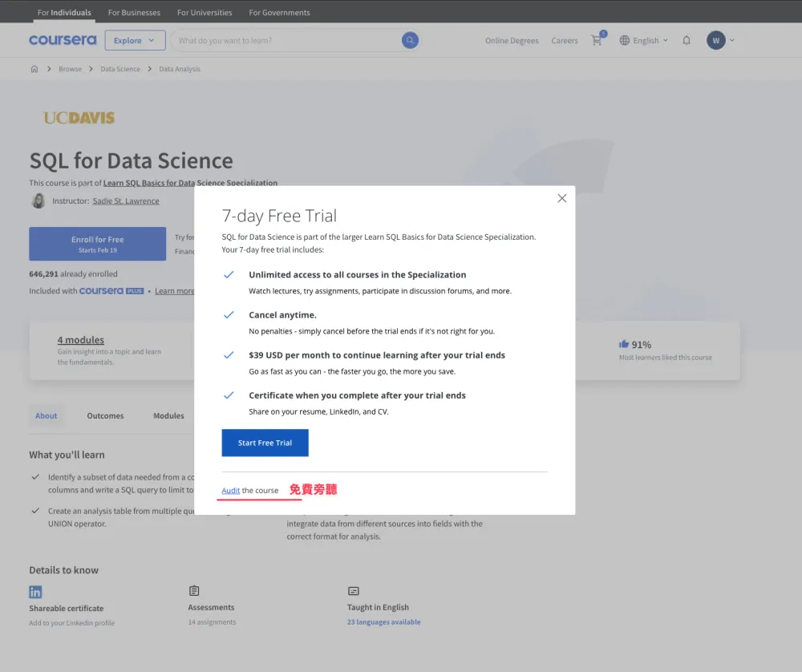802x672 pixels.
Task: Open the search magnifier icon
Action: (x=410, y=40)
